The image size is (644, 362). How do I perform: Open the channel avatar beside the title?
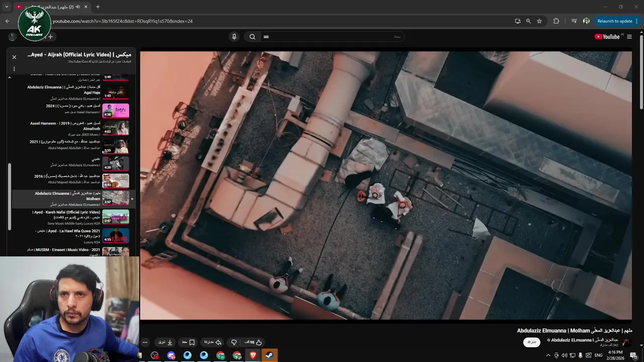(626, 342)
